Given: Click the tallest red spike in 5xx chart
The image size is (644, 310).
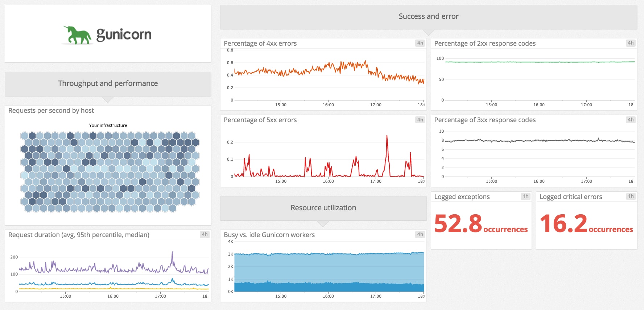Looking at the screenshot, I should tap(387, 137).
